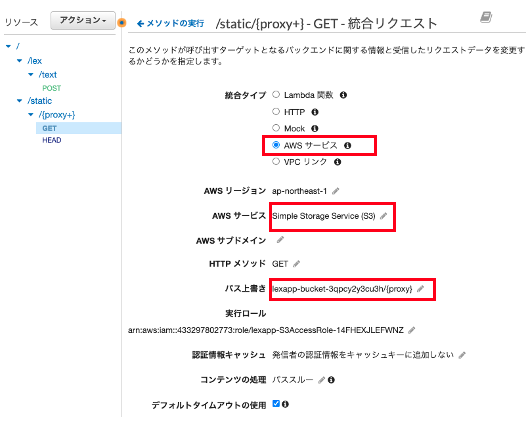This screenshot has height=423, width=530.
Task: Select the HEAD method in resource tree
Action: coord(52,140)
